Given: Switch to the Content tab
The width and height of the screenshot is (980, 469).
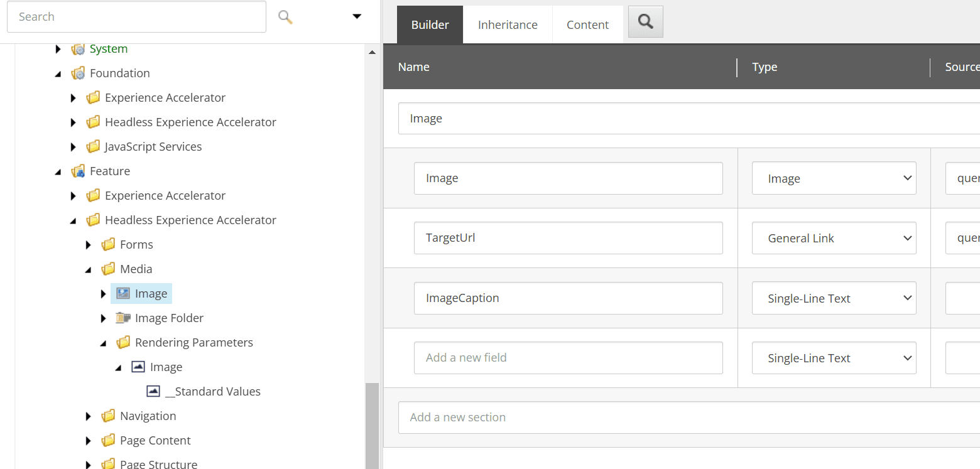Looking at the screenshot, I should [587, 25].
